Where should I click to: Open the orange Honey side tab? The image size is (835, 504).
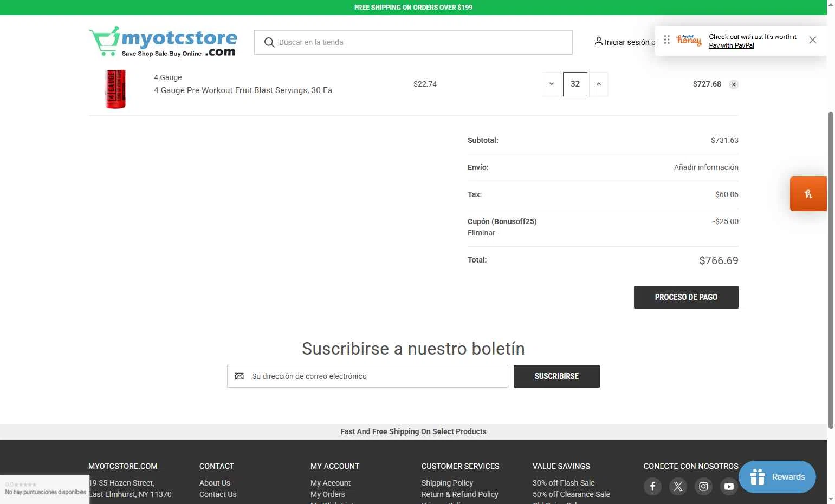tap(808, 194)
